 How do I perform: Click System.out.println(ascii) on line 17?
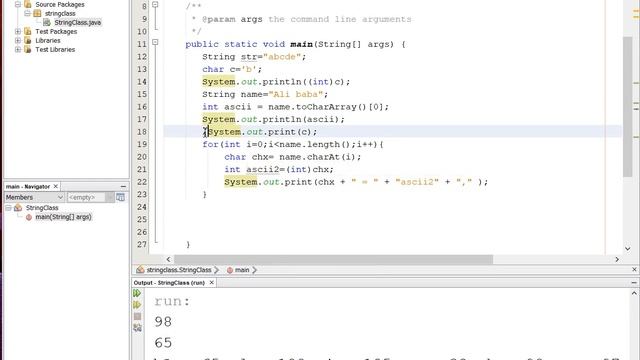[273, 120]
